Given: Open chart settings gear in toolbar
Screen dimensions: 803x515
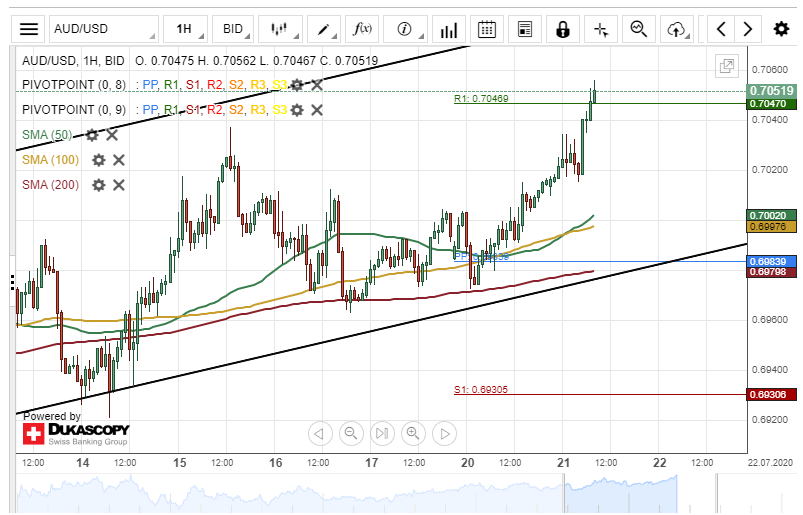Looking at the screenshot, I should coord(781,29).
